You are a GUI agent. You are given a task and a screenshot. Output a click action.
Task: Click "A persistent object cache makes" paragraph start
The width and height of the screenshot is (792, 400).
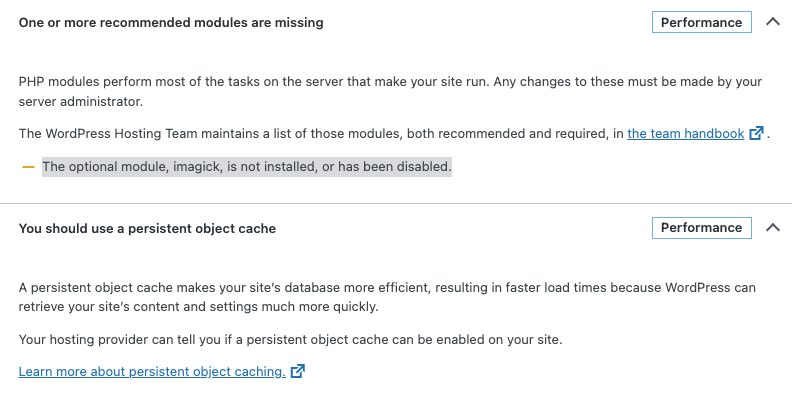click(x=120, y=287)
